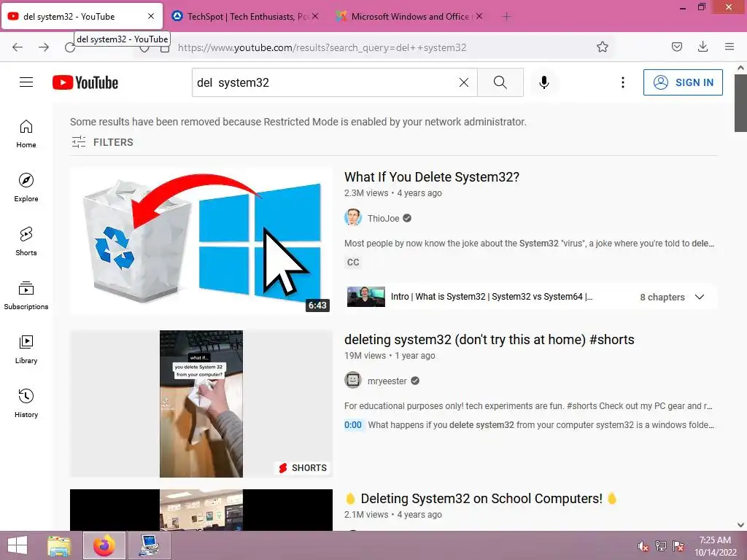Open the YouTube hamburger guide menu
This screenshot has width=747, height=560.
pyautogui.click(x=26, y=82)
